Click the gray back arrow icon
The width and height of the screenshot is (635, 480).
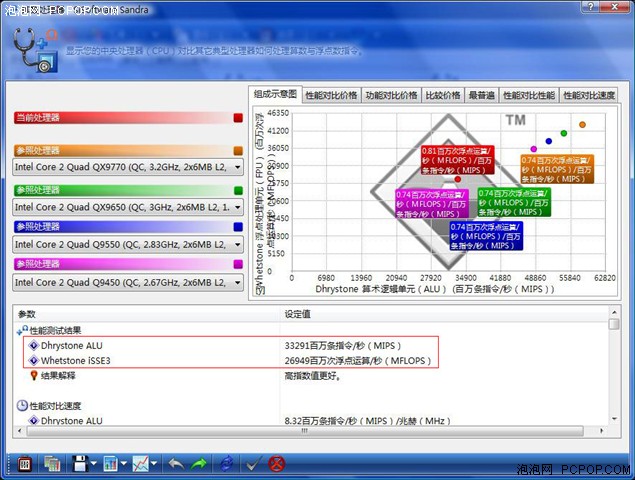coord(176,464)
